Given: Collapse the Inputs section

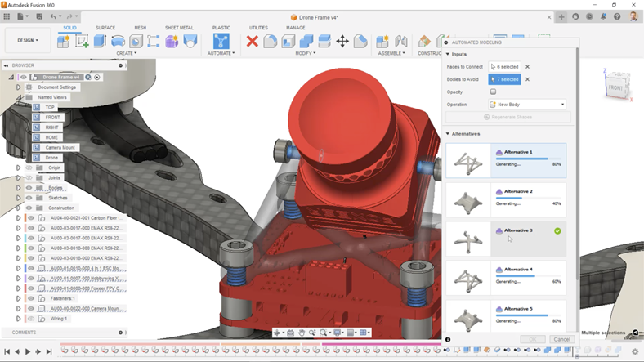Looking at the screenshot, I should (448, 54).
